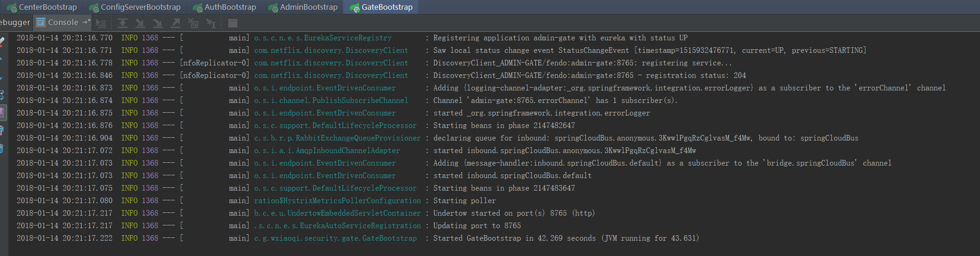Click the Step Out debugger icon
The width and height of the screenshot is (980, 256).
click(176, 23)
